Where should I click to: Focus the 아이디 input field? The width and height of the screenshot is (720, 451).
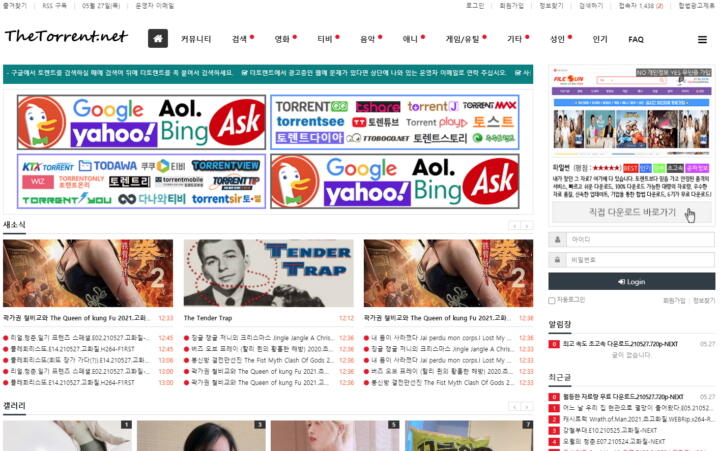(x=640, y=239)
